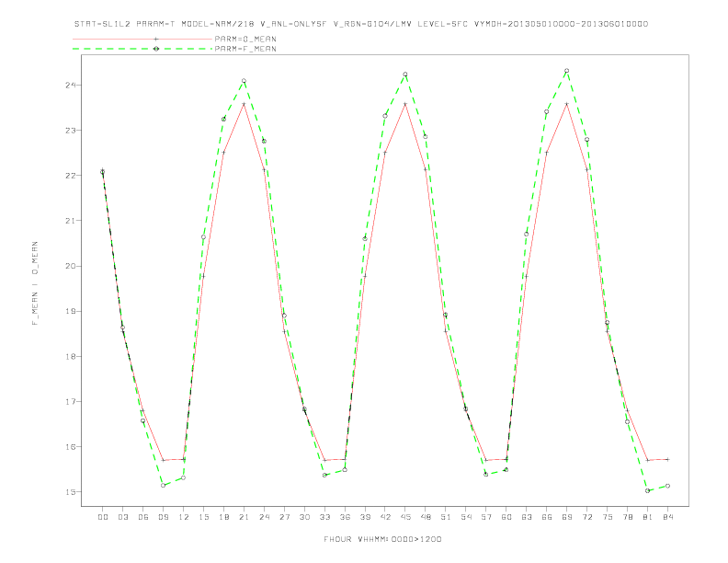Select O_MEAN plus marker at hour 84

[x=667, y=459]
